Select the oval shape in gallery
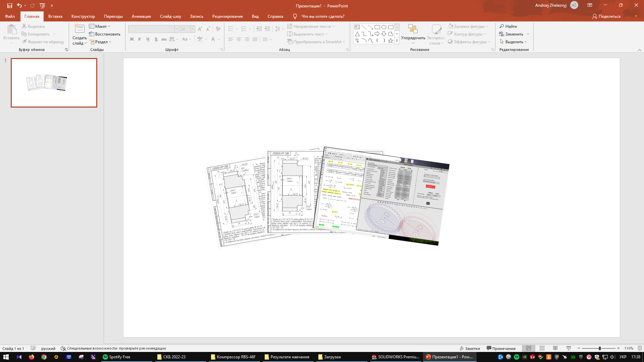Screen dimensions: 644x362 point(384,27)
